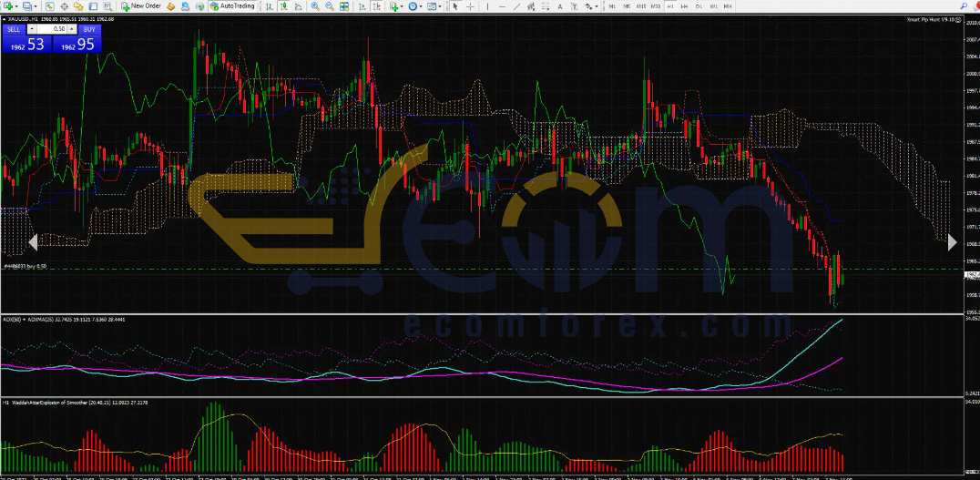The height and width of the screenshot is (480, 980).
Task: Show the Market Watch panel
Action: 49,6
